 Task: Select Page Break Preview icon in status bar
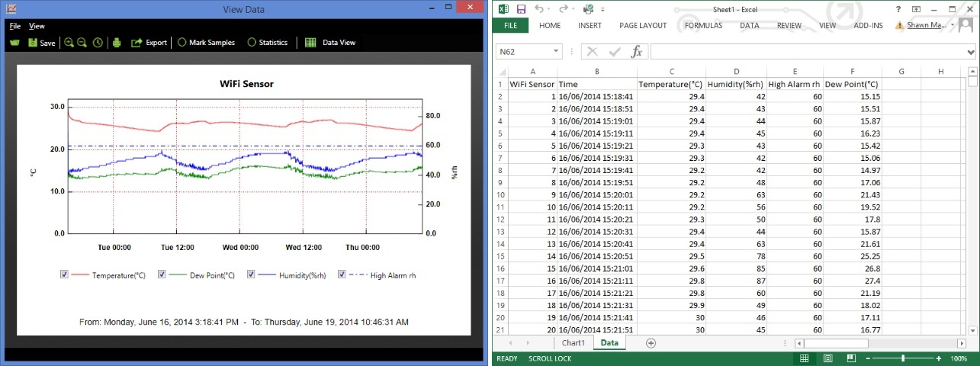click(850, 358)
